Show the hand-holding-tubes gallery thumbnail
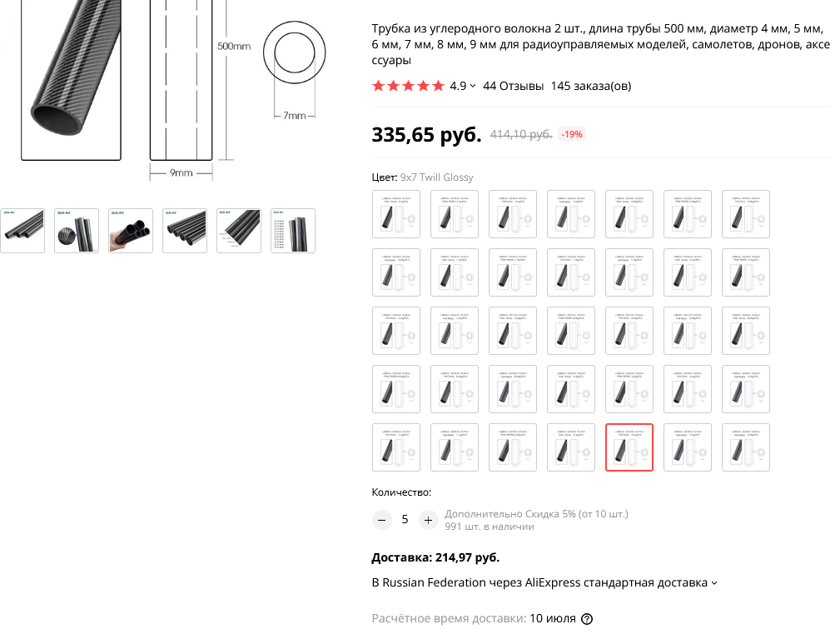840x634 pixels. (131, 231)
